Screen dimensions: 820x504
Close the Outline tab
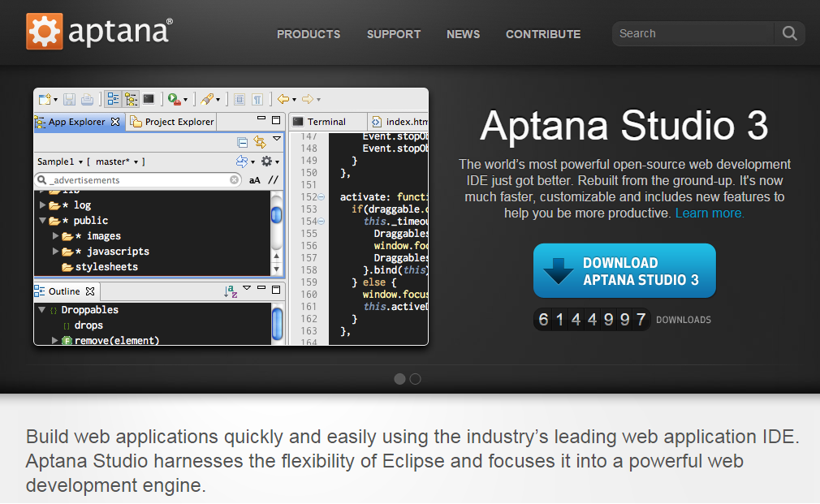[90, 291]
